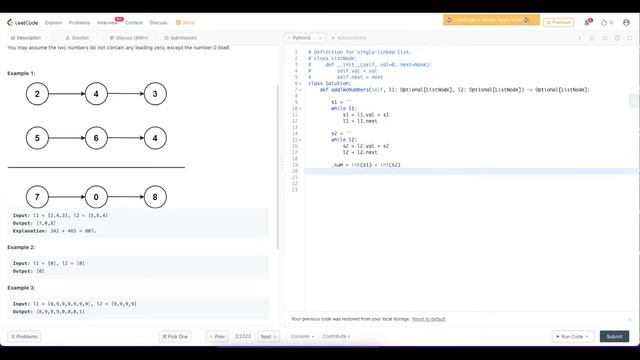Click the Reset to default link

[429, 319]
